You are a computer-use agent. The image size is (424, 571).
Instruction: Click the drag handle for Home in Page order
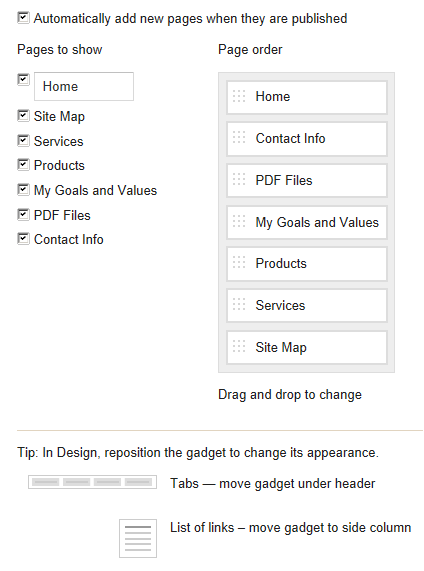pyautogui.click(x=239, y=96)
